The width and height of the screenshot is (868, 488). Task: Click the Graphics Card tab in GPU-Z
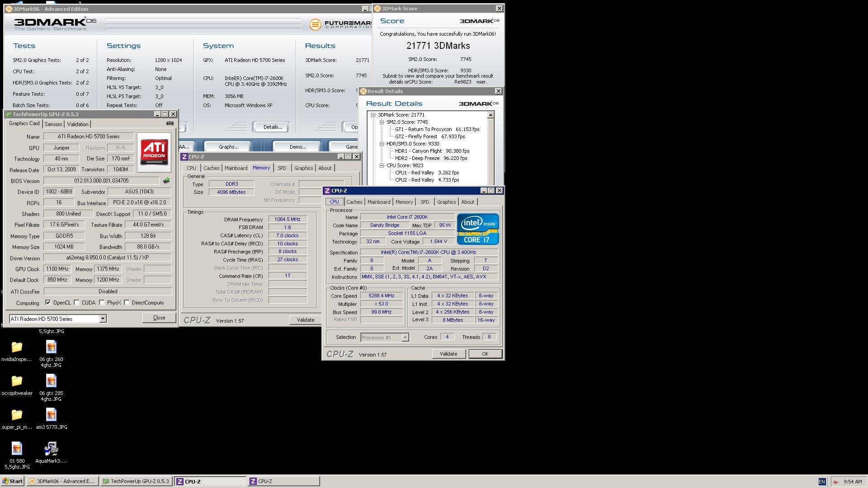click(x=24, y=124)
